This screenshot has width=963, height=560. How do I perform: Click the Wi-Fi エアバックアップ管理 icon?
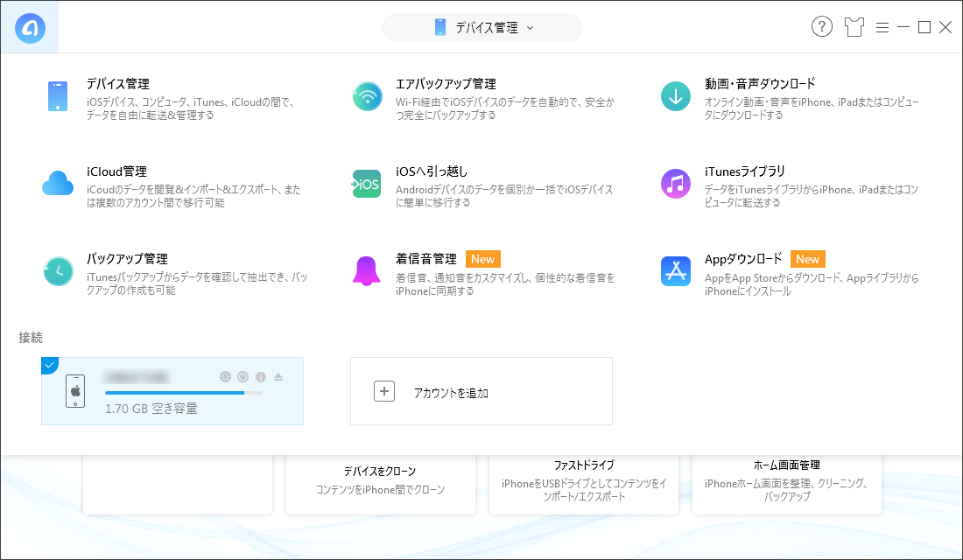point(368,96)
